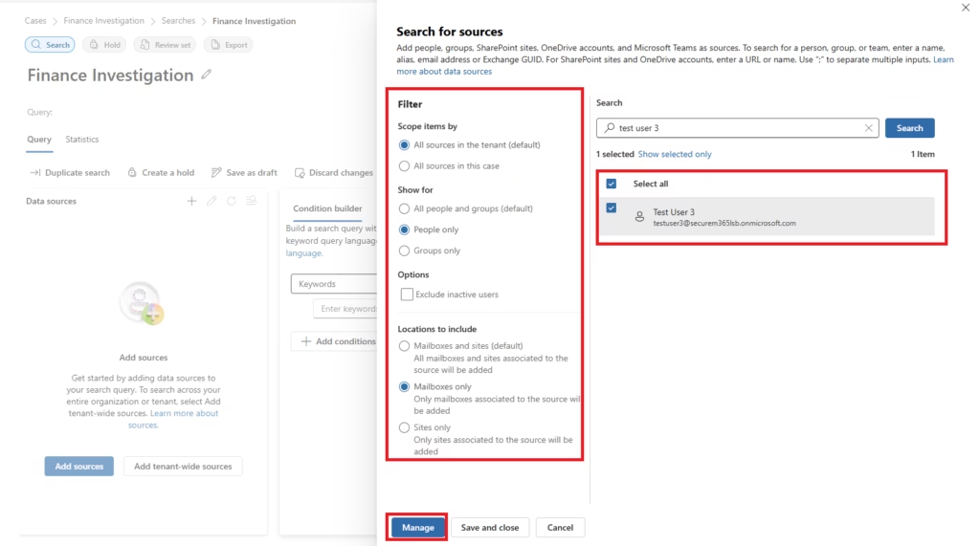
Task: Click the search field containing test user 3
Action: [x=738, y=128]
